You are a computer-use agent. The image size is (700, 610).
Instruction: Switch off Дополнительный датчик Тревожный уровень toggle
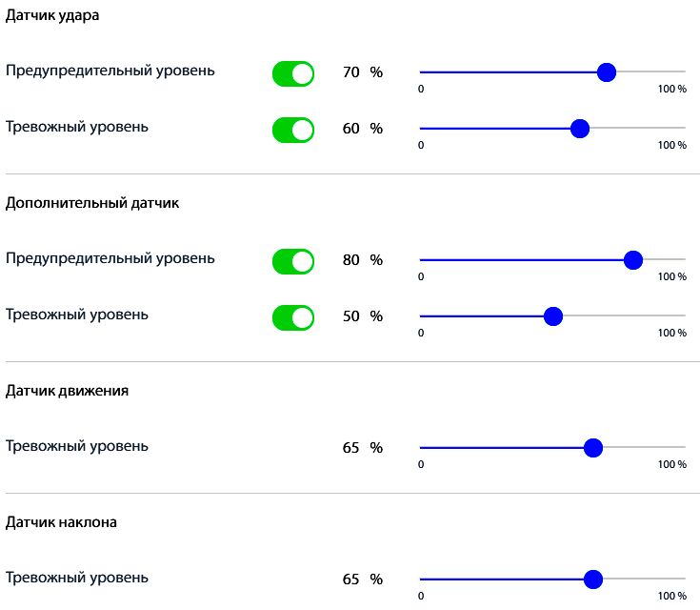[x=293, y=317]
